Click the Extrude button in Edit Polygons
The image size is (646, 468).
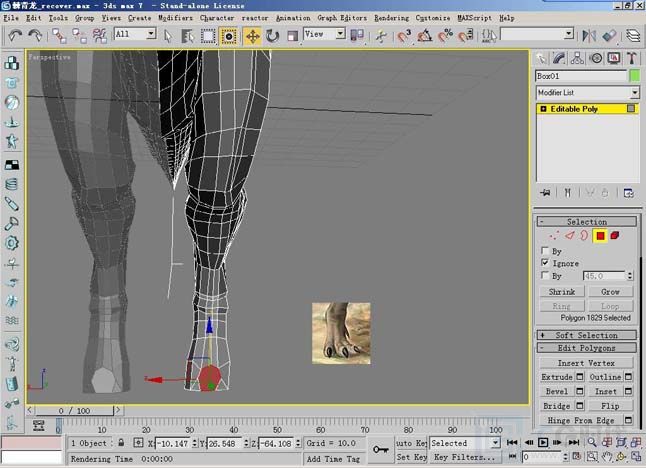coord(557,377)
